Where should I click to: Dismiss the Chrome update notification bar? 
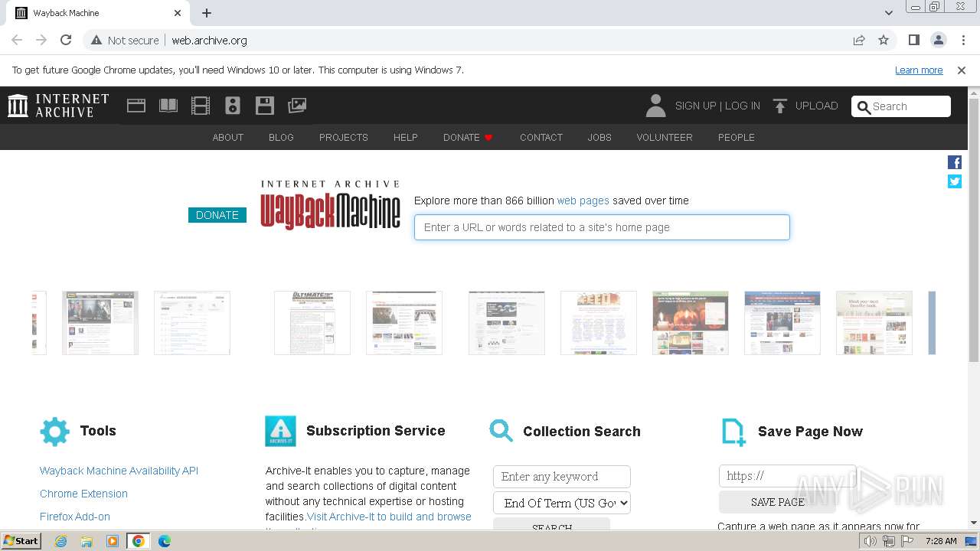962,70
